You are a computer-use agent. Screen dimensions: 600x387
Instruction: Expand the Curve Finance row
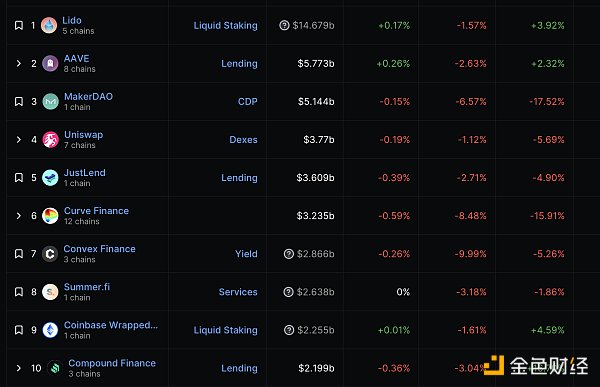(x=18, y=216)
